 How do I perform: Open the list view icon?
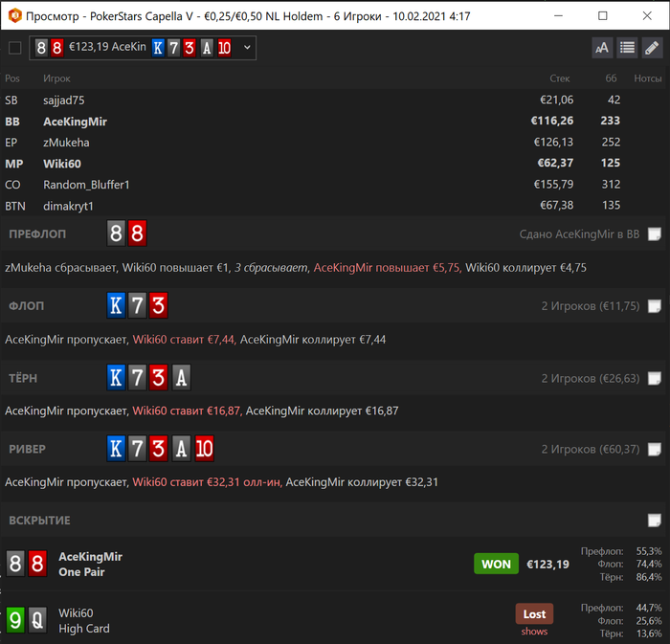[x=627, y=48]
